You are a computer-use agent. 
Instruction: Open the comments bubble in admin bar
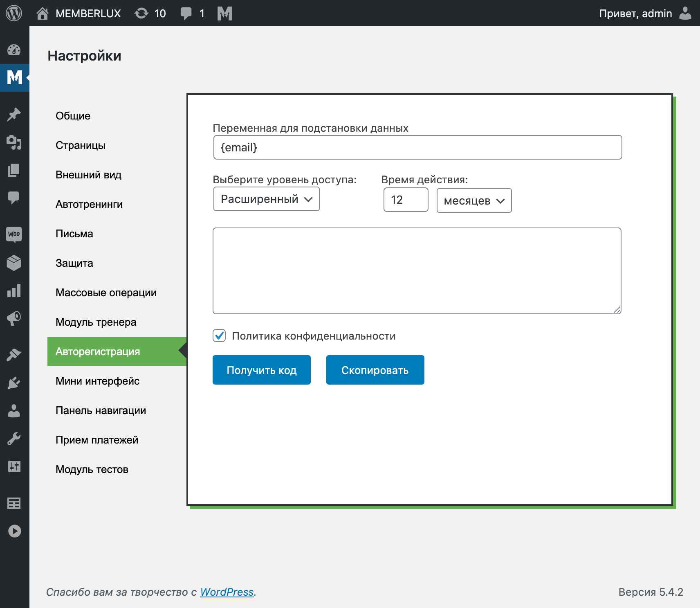click(x=192, y=14)
